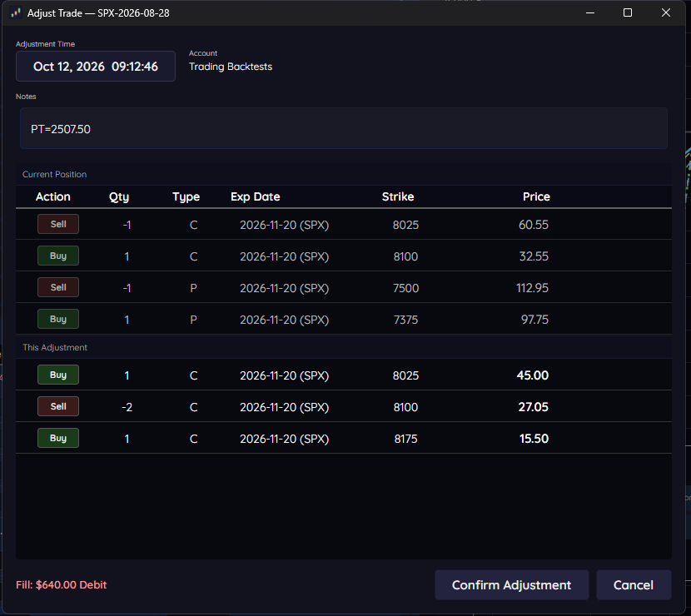Viewport: 691px width, 616px height.
Task: Toggle Buy button on 7375 put row
Action: pos(58,319)
